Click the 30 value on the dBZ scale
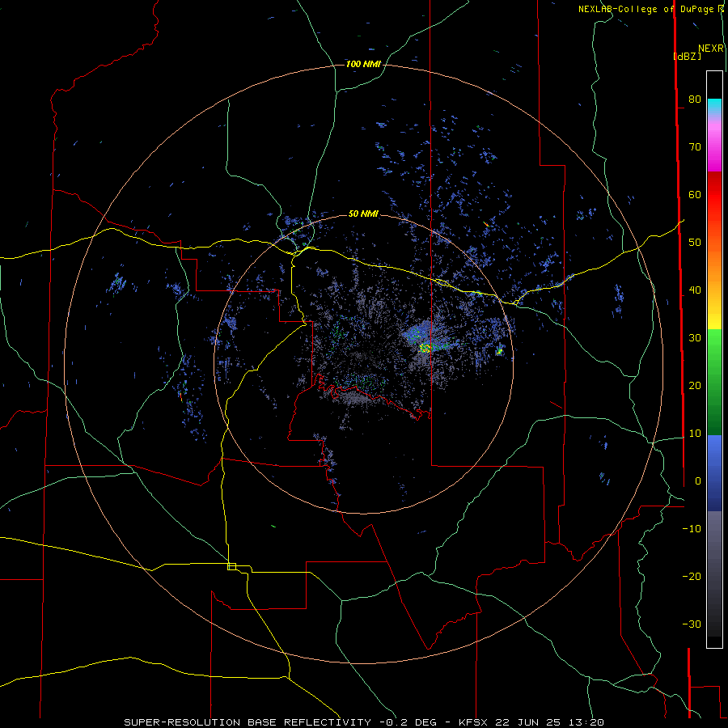The height and width of the screenshot is (728, 728). [x=695, y=338]
